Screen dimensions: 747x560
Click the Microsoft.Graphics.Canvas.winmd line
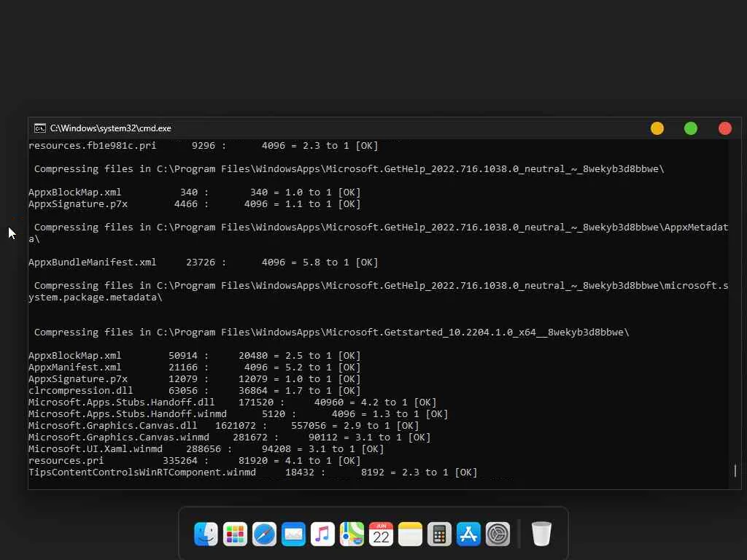tap(230, 437)
